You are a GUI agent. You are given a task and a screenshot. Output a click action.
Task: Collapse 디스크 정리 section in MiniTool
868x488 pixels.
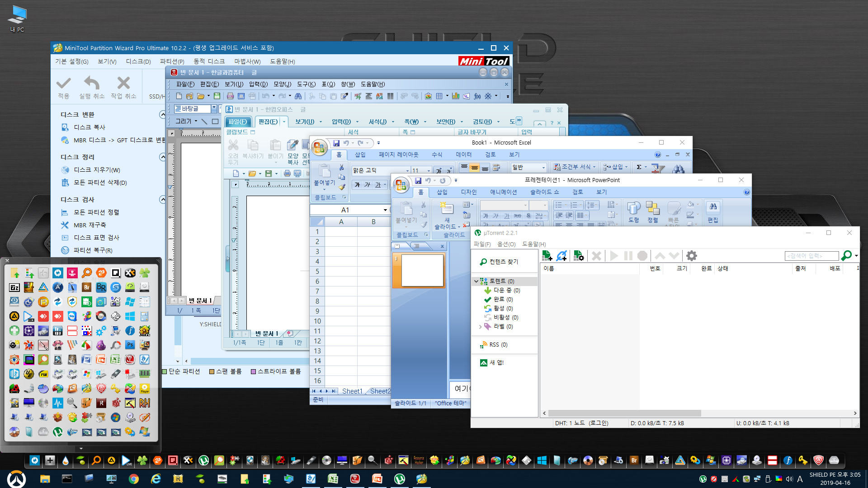(x=162, y=157)
